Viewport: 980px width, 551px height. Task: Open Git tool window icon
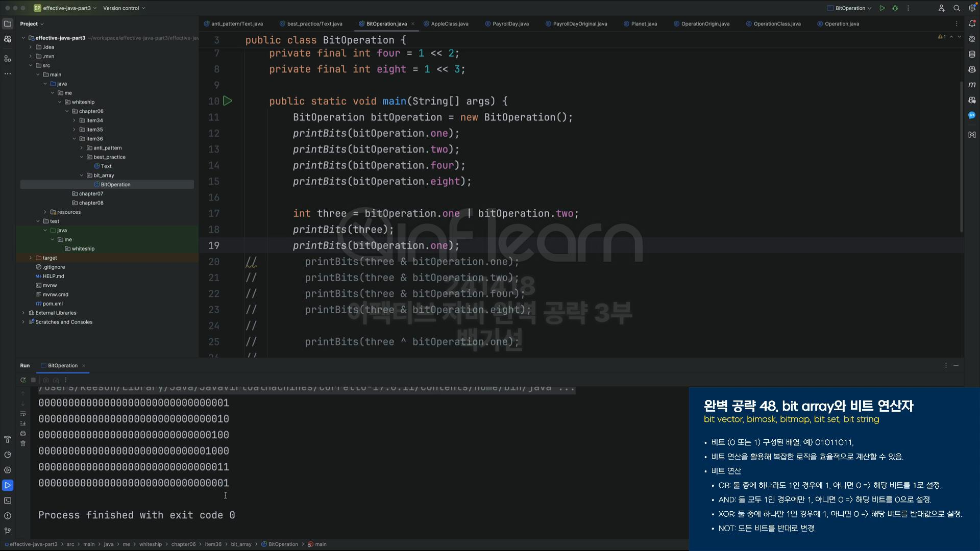click(8, 531)
